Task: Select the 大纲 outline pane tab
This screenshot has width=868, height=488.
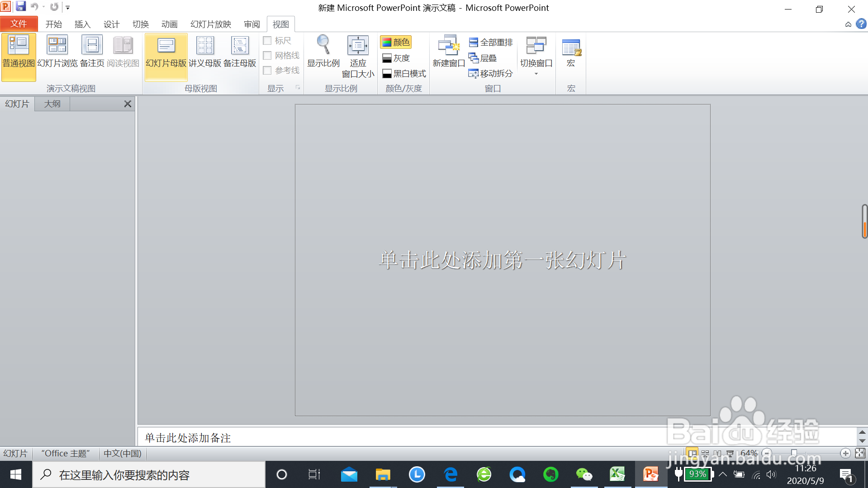Action: pyautogui.click(x=52, y=104)
